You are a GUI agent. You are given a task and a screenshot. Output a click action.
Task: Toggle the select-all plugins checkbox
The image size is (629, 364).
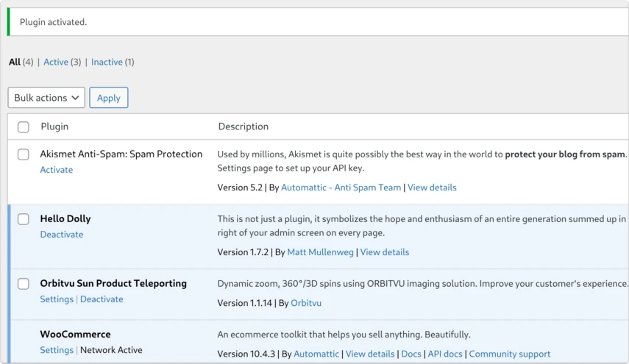(24, 127)
